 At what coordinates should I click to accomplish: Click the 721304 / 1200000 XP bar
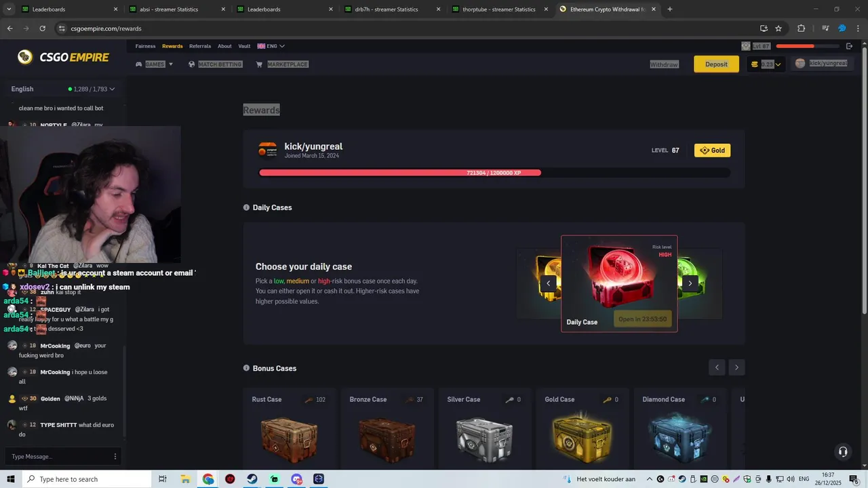point(494,173)
